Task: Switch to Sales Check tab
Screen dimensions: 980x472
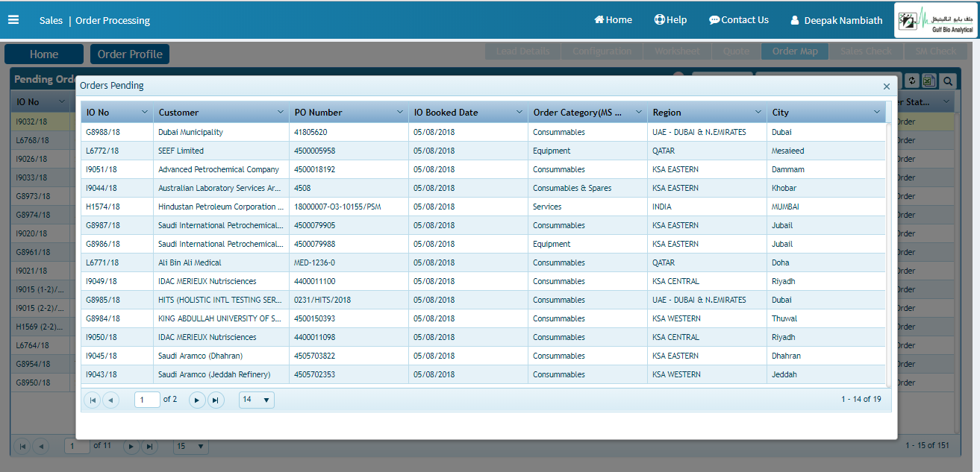Action: point(866,51)
